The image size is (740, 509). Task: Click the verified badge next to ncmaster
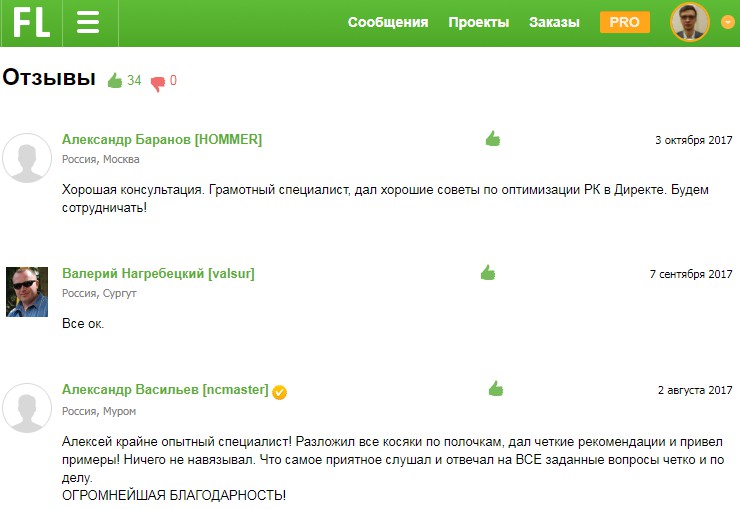pos(279,392)
